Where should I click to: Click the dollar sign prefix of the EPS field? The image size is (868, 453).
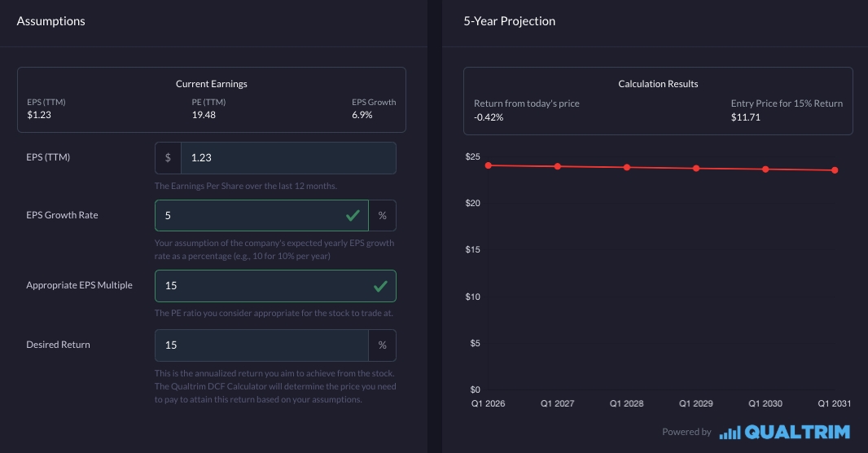pyautogui.click(x=169, y=158)
